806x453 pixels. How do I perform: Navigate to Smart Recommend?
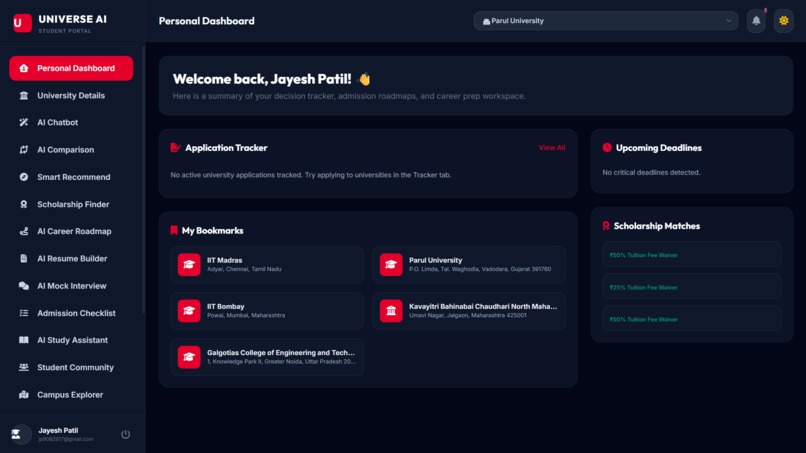71,177
